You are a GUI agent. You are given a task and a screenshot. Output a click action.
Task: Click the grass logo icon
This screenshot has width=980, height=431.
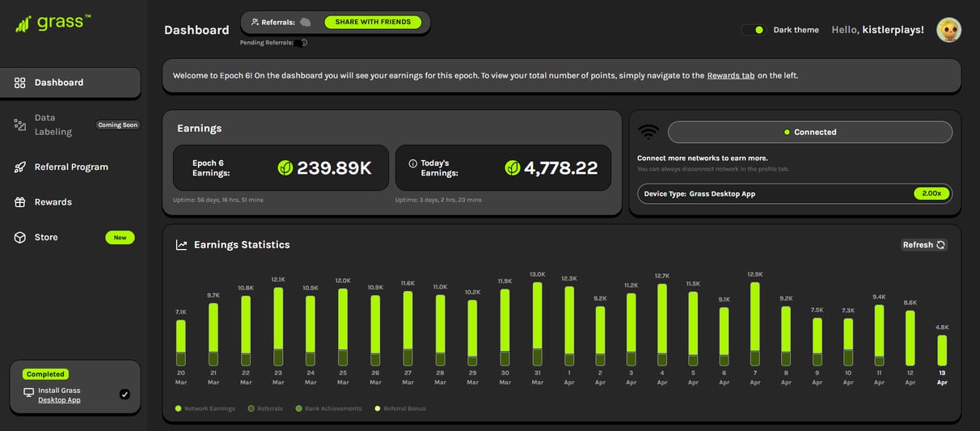tap(23, 23)
